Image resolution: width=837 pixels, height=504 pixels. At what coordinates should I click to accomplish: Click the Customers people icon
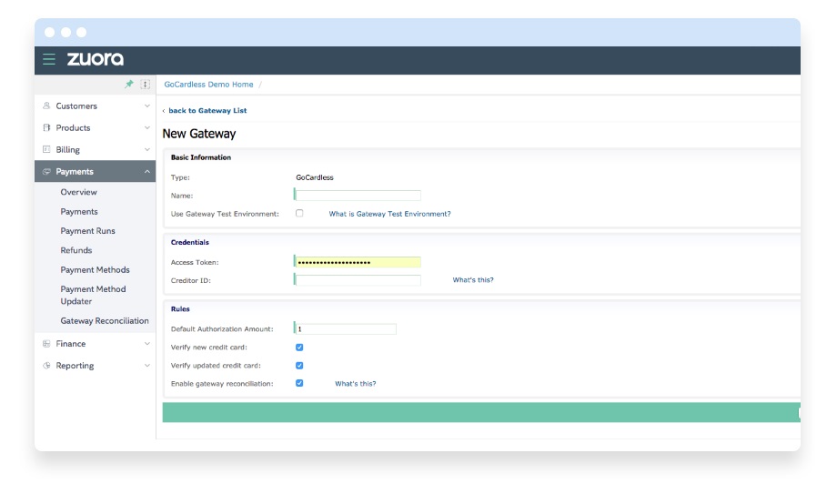(x=47, y=106)
